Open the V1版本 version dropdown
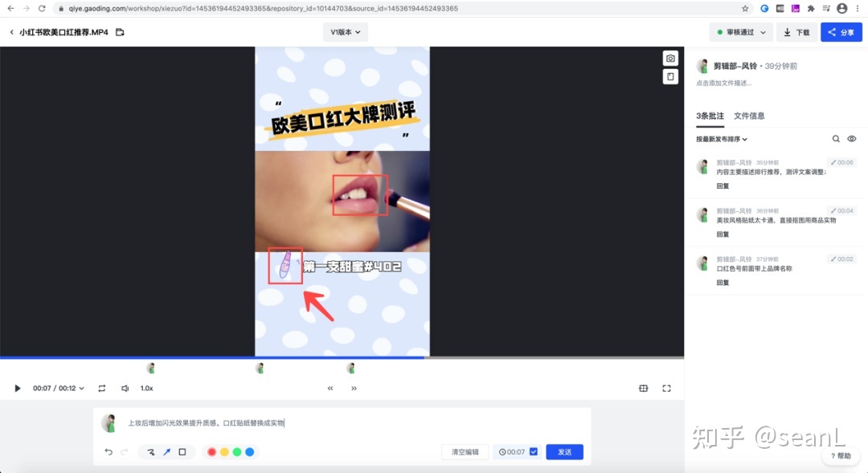The height and width of the screenshot is (473, 868). [344, 32]
